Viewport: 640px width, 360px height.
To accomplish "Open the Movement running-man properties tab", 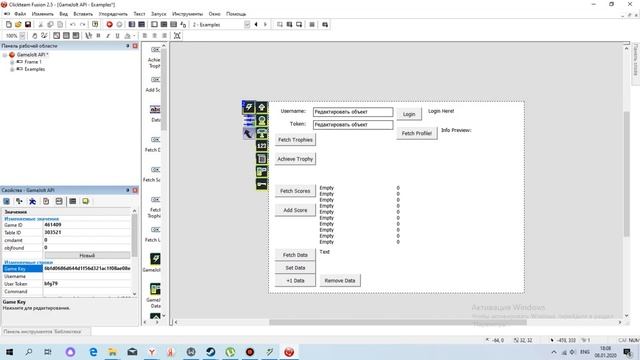I will click(x=32, y=201).
